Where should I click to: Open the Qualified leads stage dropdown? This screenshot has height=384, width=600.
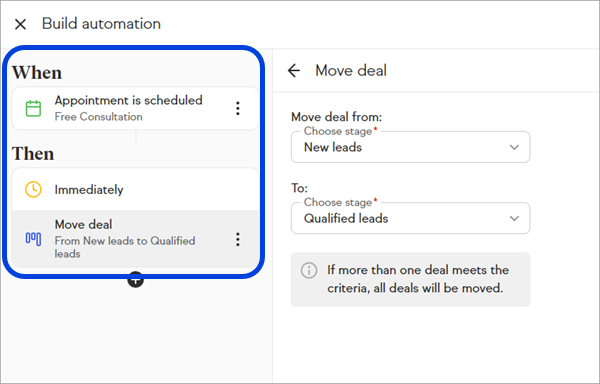click(410, 218)
